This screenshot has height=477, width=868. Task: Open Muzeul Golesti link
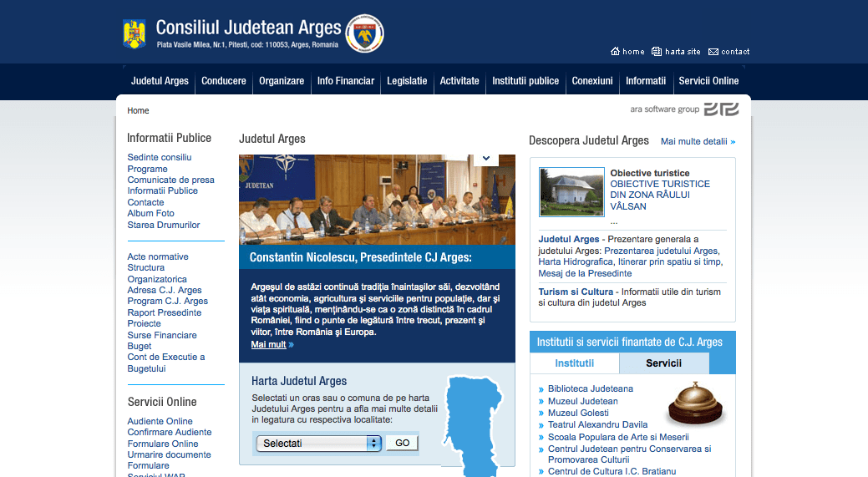point(578,413)
